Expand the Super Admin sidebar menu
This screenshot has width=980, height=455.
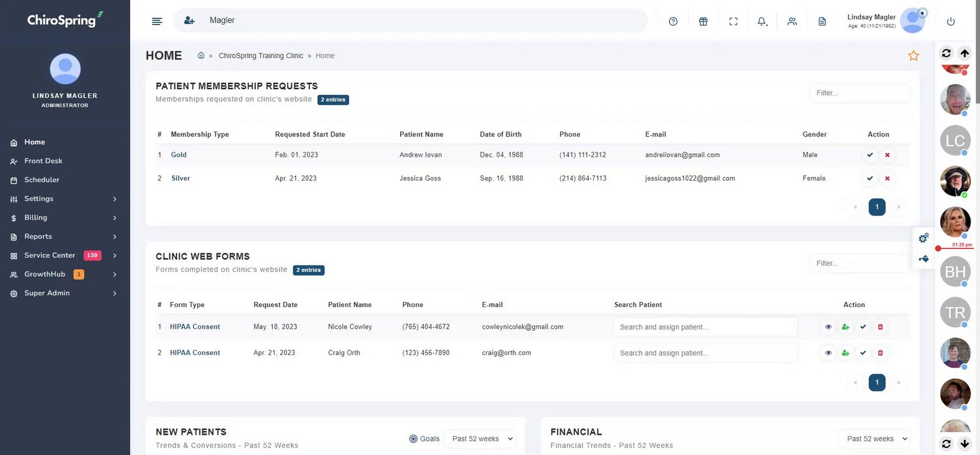coord(65,293)
